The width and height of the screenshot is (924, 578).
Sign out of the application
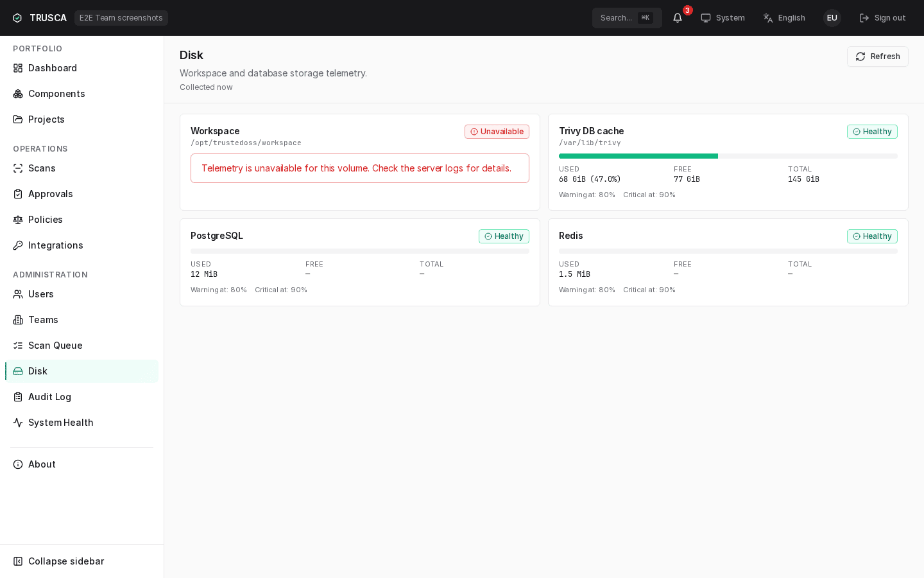(882, 18)
